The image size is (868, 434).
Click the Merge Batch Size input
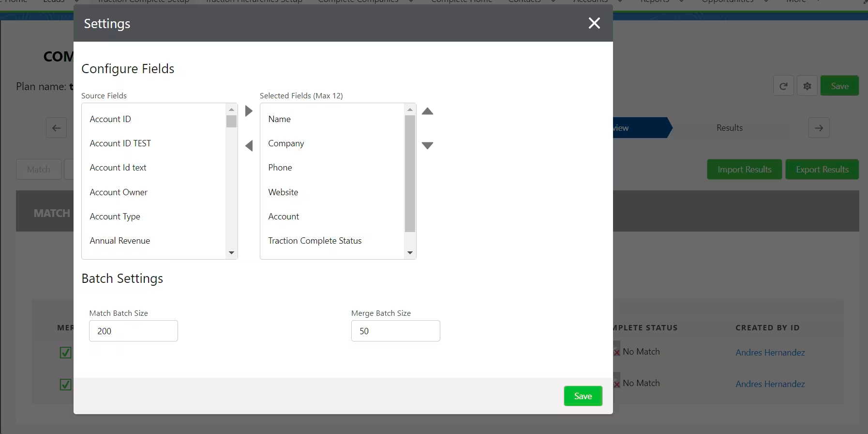[396, 331]
